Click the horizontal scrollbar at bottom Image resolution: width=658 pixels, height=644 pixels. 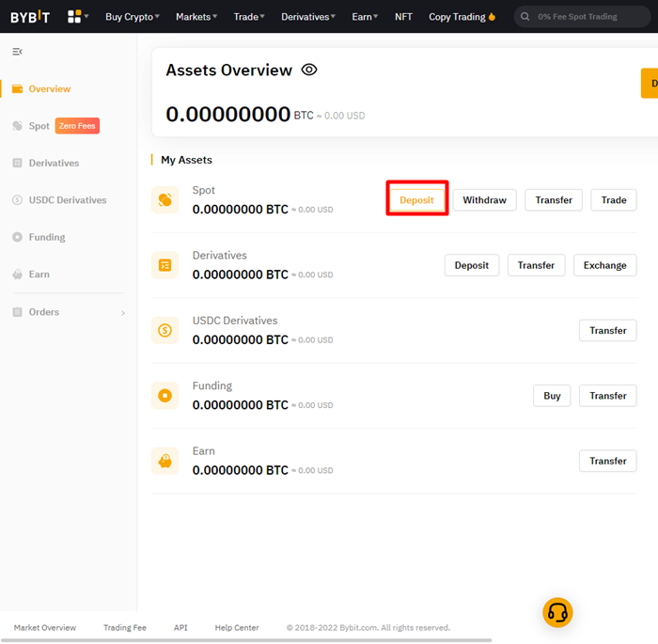coord(246,640)
